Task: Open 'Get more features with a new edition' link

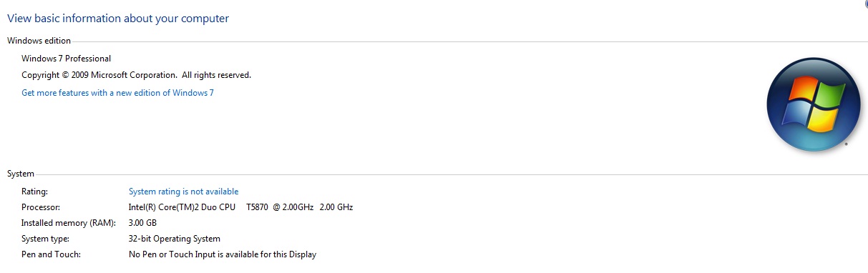Action: pos(117,93)
